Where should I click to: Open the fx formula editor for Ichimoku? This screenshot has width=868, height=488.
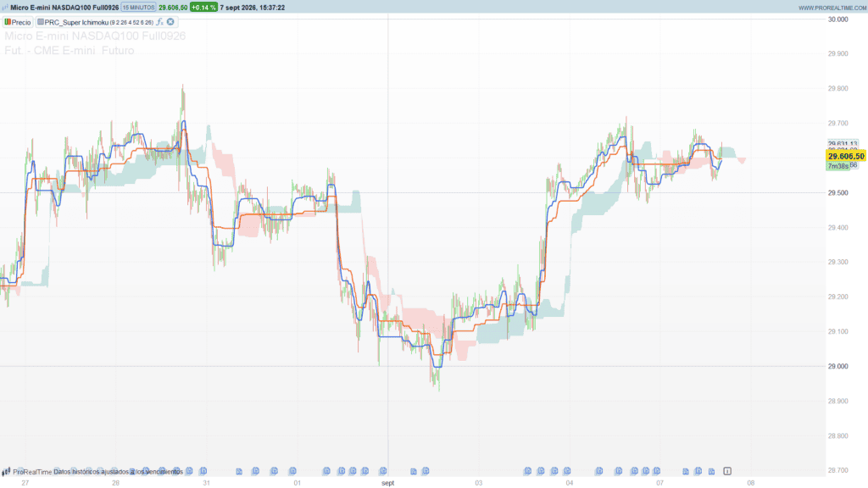(x=159, y=22)
